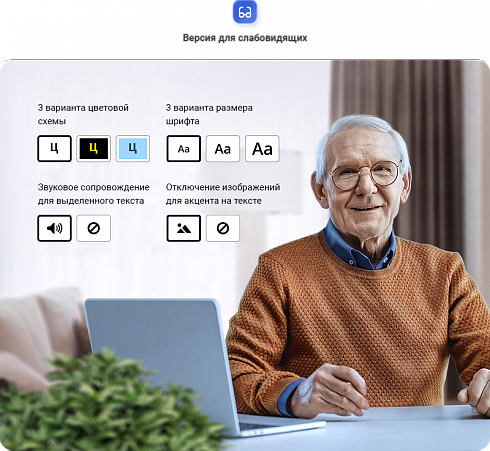Disable sound accompaniment for selected text
The width and height of the screenshot is (490, 451).
[x=94, y=228]
